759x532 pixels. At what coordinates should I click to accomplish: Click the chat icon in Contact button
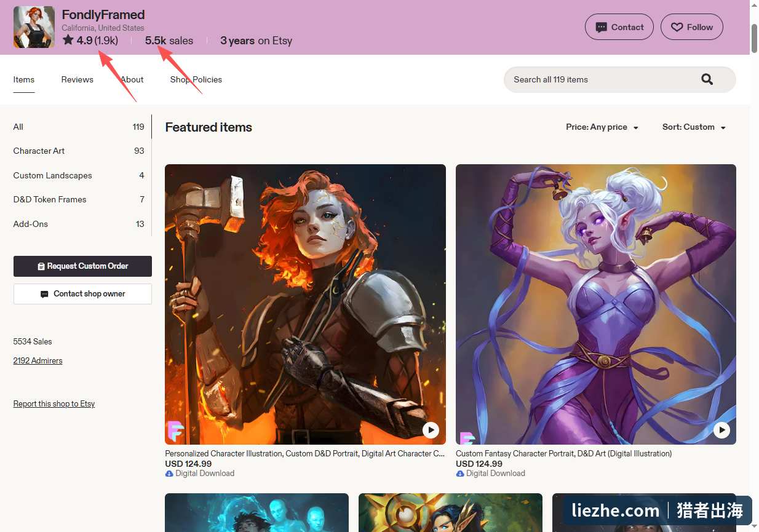click(x=601, y=28)
